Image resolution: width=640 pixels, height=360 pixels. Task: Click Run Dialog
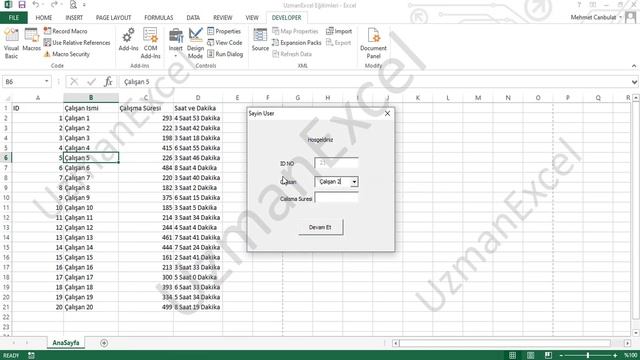click(x=225, y=54)
